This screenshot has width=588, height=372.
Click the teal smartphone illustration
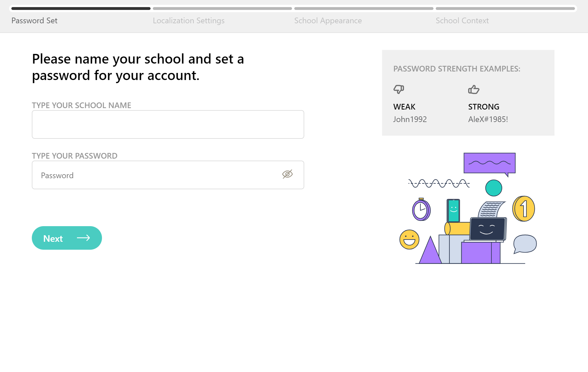tap(453, 211)
